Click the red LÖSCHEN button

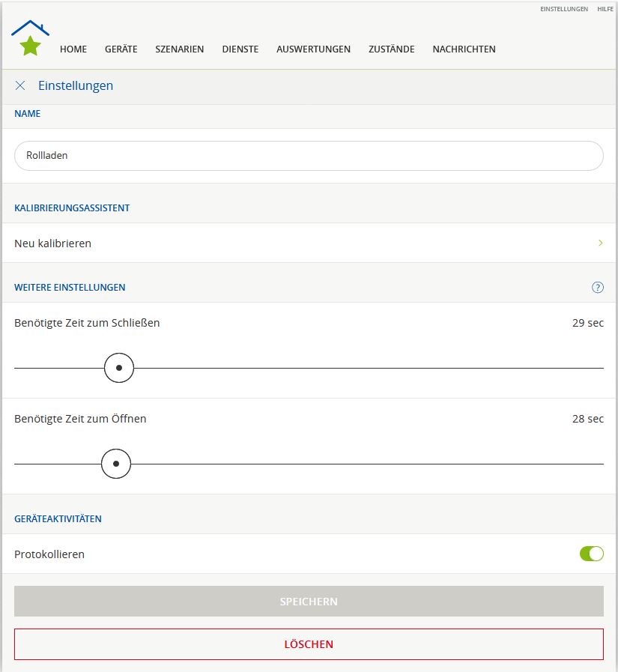tap(309, 644)
